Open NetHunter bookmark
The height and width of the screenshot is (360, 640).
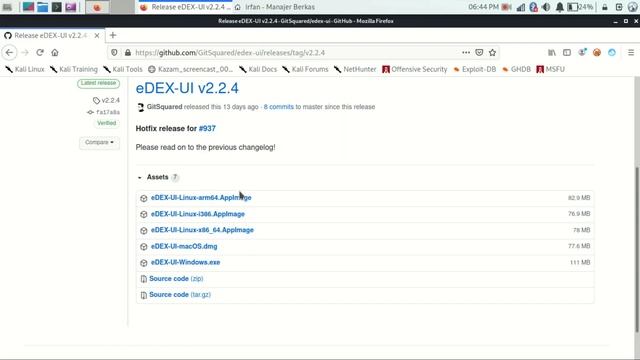(355, 69)
